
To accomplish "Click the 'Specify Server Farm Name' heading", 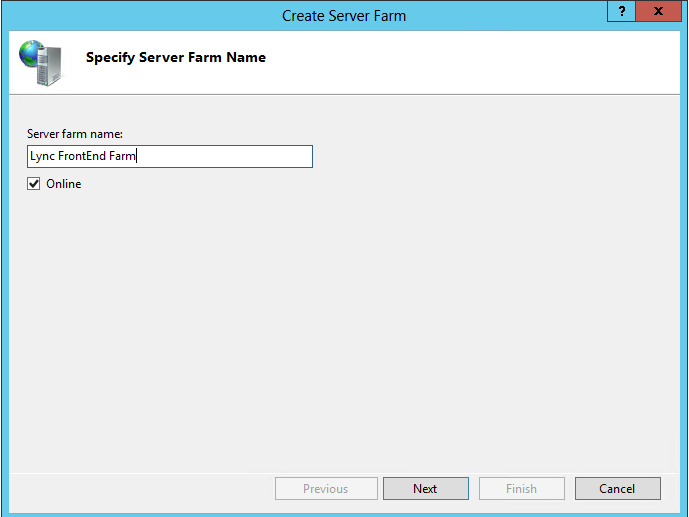I will [176, 58].
